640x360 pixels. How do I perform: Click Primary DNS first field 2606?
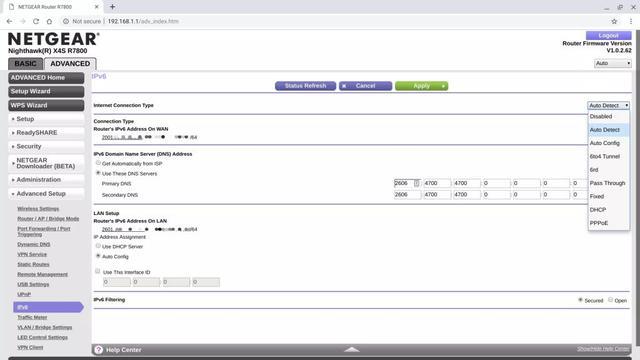coord(407,183)
